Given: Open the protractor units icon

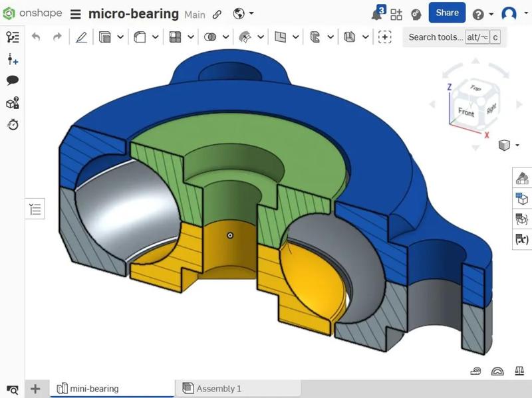Looking at the screenshot, I should 497,371.
